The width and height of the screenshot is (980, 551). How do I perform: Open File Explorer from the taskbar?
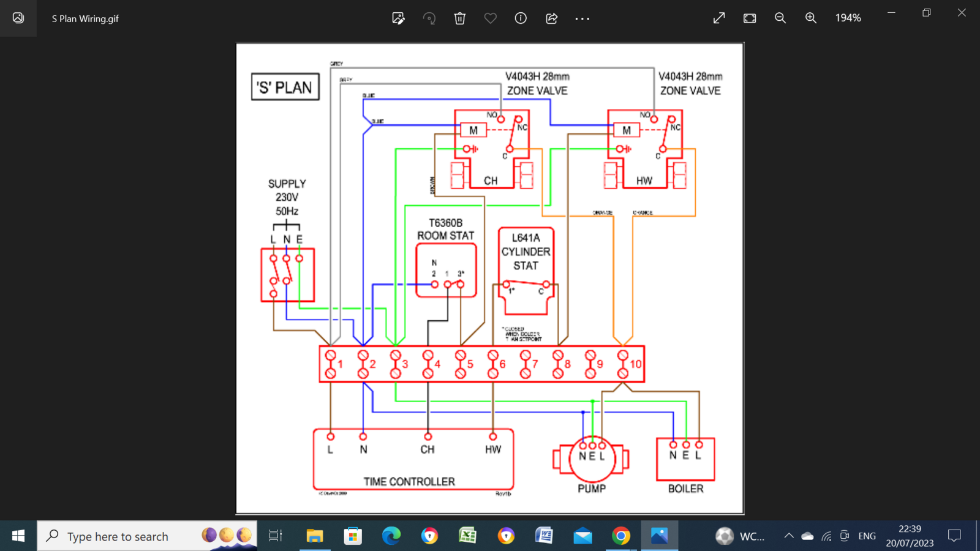coord(314,536)
